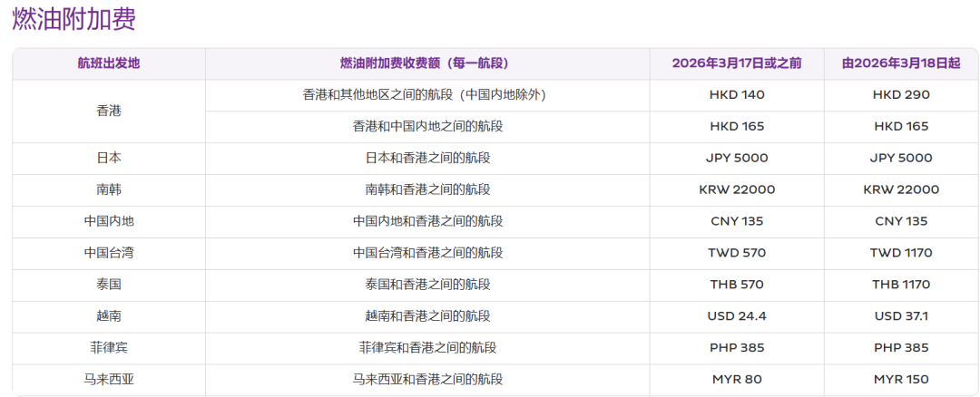The image size is (980, 397).
Task: Click the 马来西亚 departure cell
Action: tap(109, 380)
